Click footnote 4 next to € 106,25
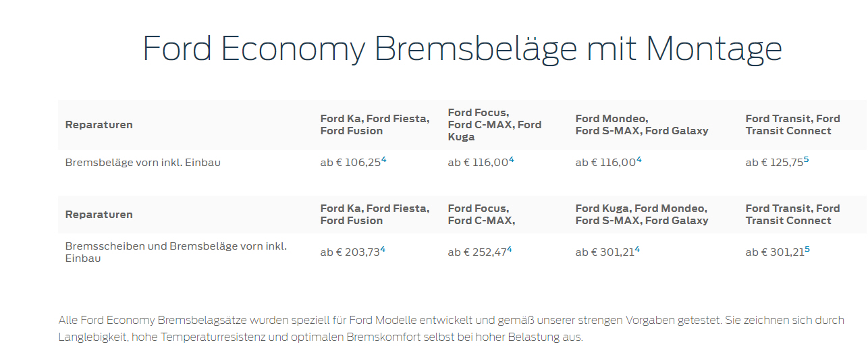The width and height of the screenshot is (868, 359). (383, 160)
